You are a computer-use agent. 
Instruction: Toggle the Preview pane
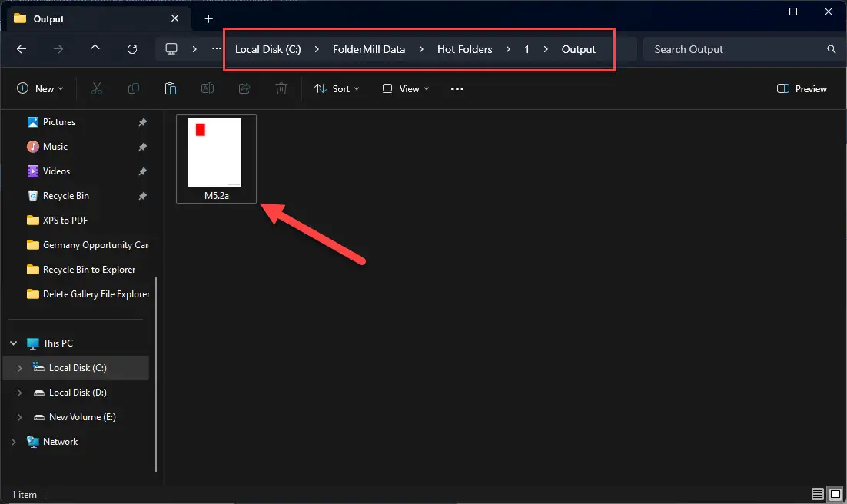pos(802,88)
